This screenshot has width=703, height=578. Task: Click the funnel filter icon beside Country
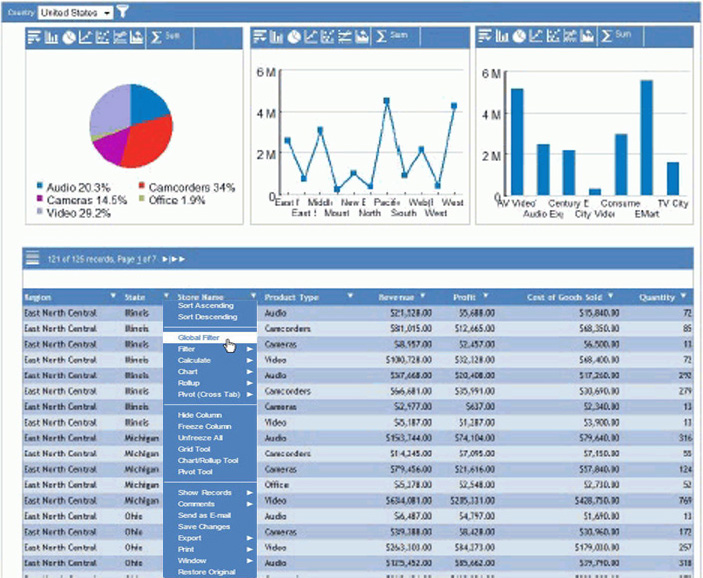pos(123,11)
